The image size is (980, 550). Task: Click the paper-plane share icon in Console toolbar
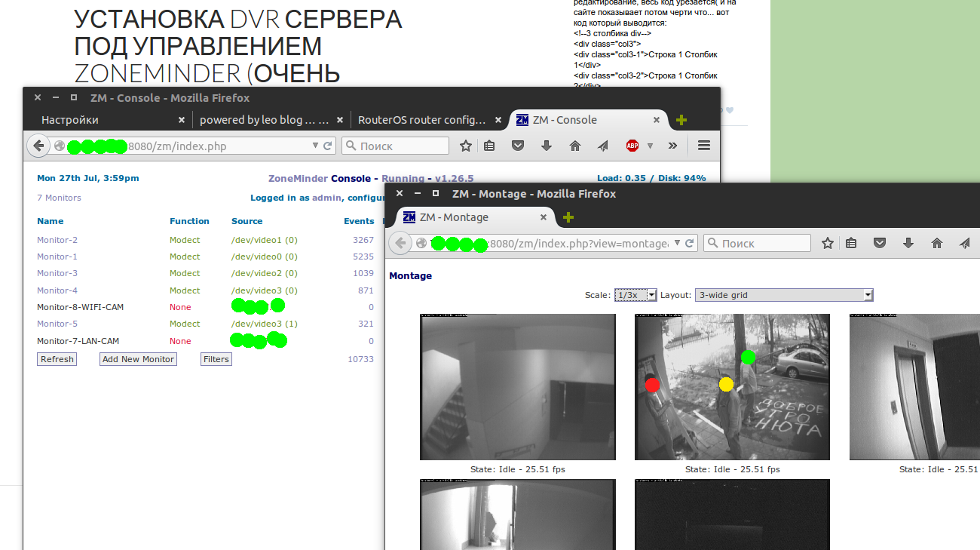[603, 146]
